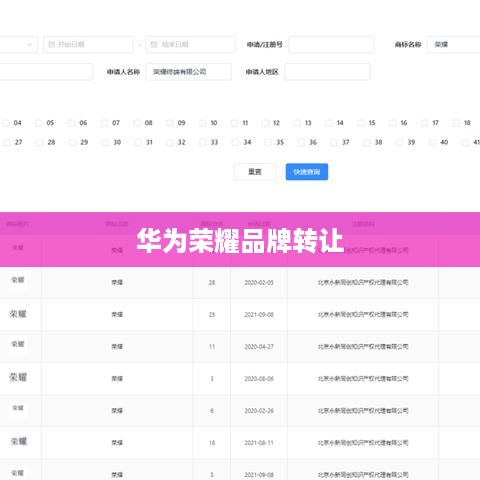Tick the class 16 checkbox

392,123
